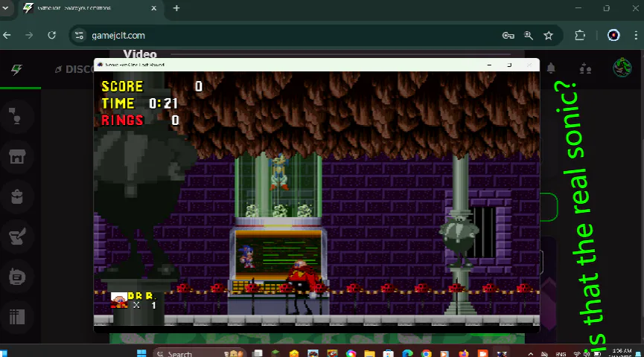Screen dimensions: 644x357
Task: Click the red RINGS label in game
Action: pos(122,120)
